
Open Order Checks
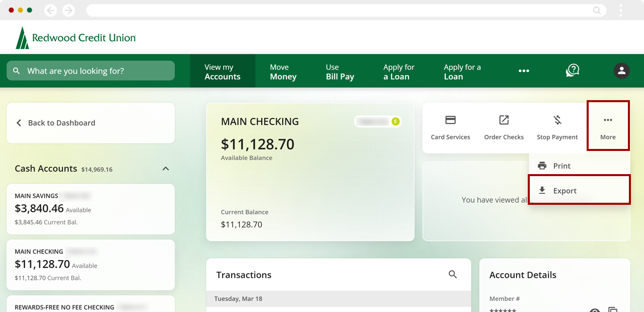click(x=504, y=127)
